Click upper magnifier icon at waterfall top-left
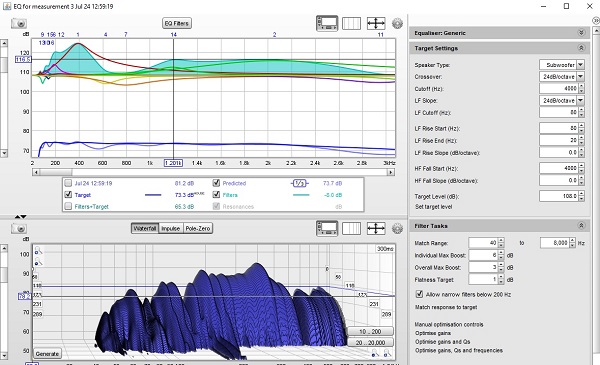Viewport: 600px width, 365px height. pyautogui.click(x=38, y=251)
